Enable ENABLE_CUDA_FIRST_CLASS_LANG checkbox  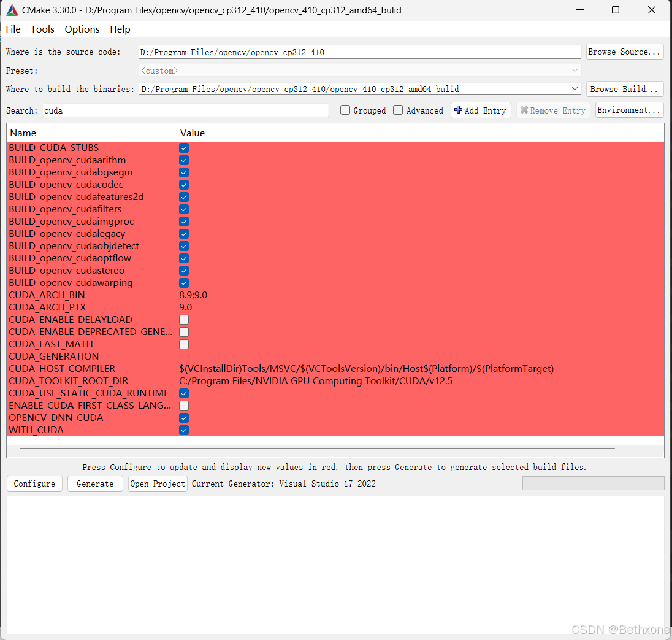[x=184, y=406]
